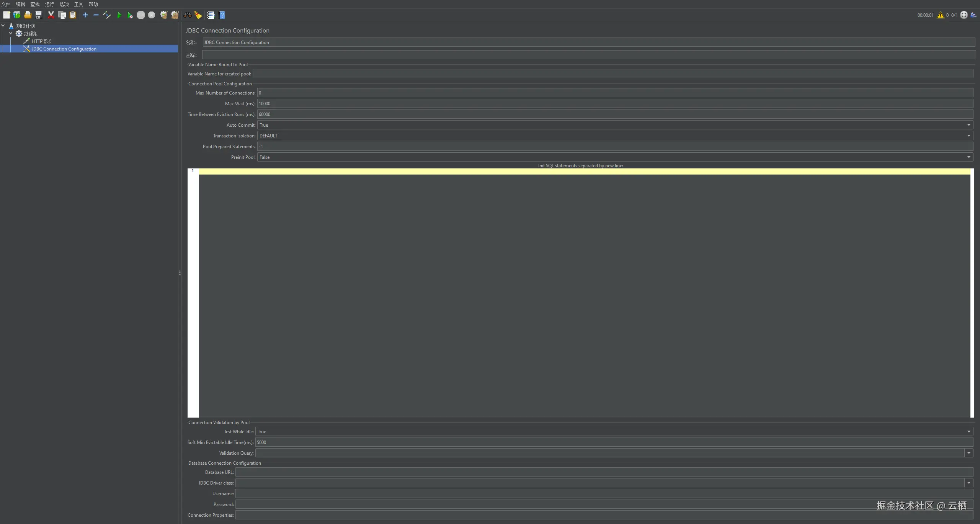The image size is (980, 524).
Task: Click the binoculars Search icon
Action: pos(188,15)
